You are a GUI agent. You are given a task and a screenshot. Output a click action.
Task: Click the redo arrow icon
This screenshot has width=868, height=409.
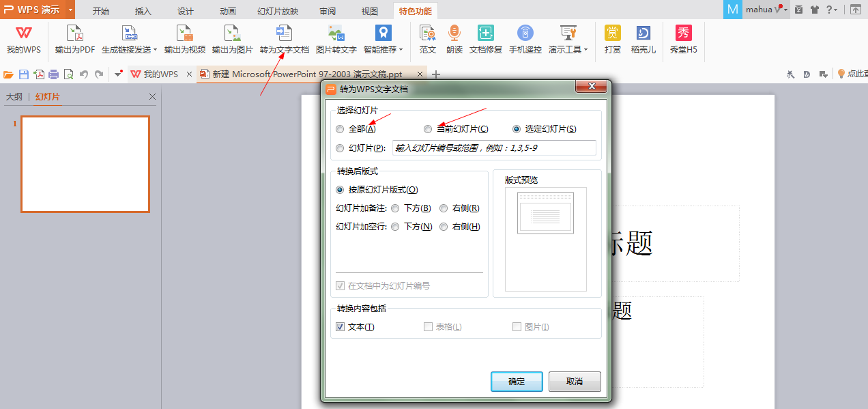99,74
